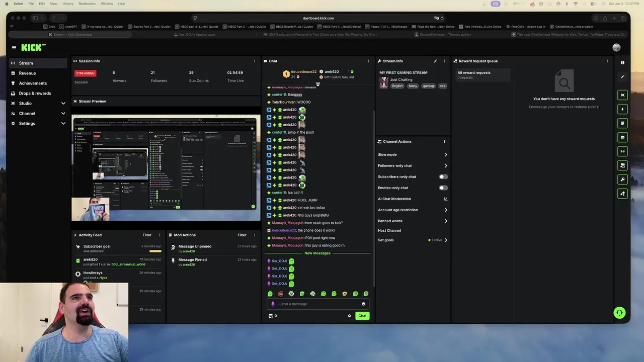Open the Bookmarks menu in macOS menu bar
This screenshot has height=362, width=644.
click(x=87, y=4)
